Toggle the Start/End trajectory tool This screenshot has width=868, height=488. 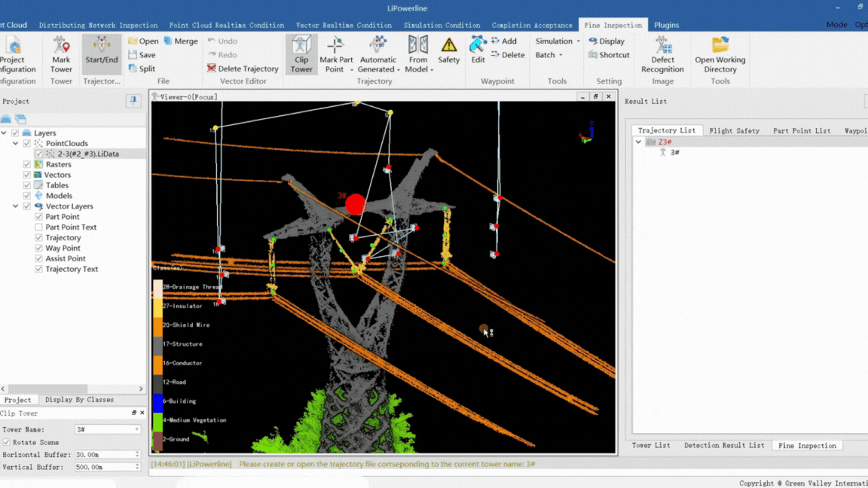[x=101, y=54]
